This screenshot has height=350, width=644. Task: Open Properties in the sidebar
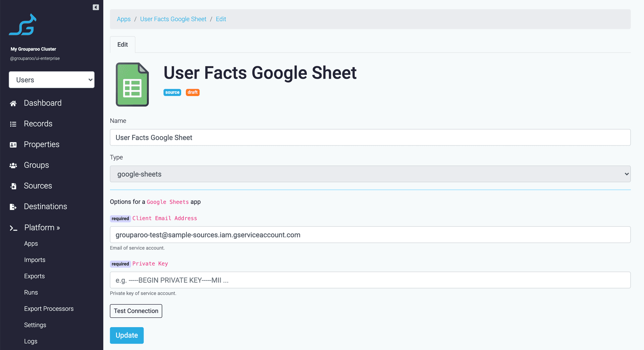pos(42,144)
